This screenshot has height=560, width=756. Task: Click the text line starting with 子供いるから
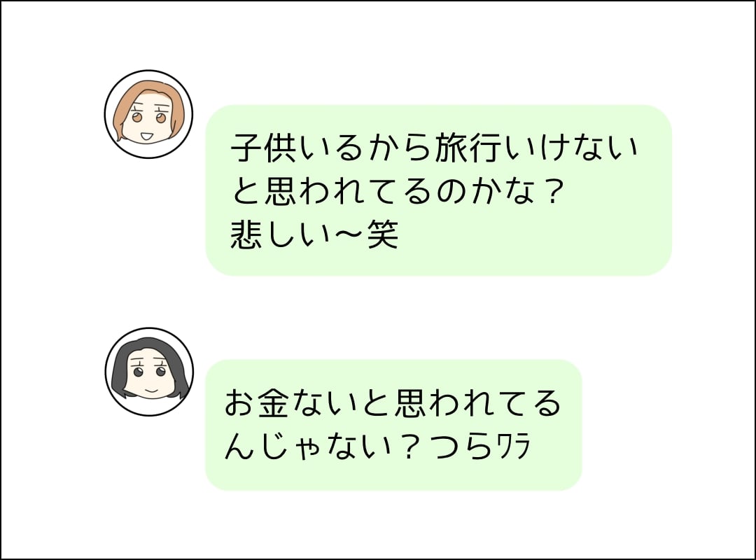pos(435,148)
